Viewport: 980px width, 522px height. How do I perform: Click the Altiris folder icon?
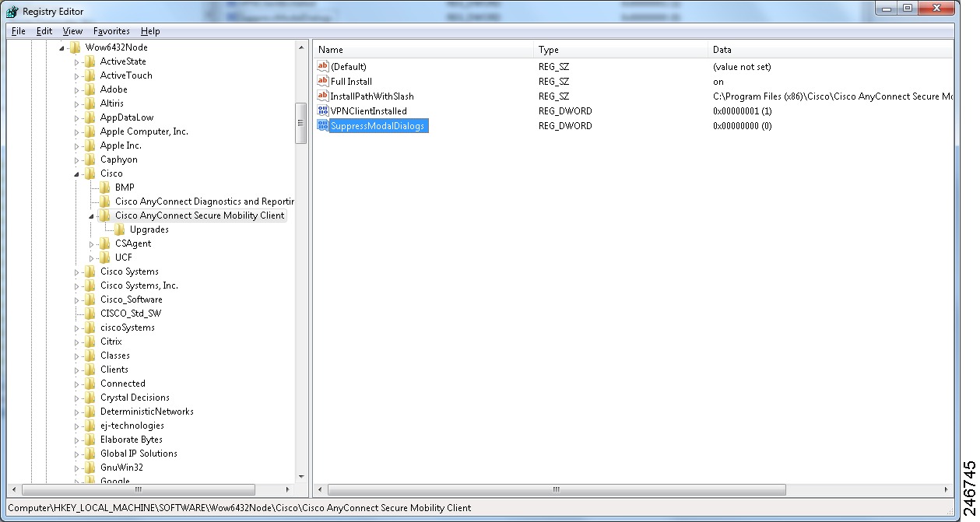click(90, 103)
